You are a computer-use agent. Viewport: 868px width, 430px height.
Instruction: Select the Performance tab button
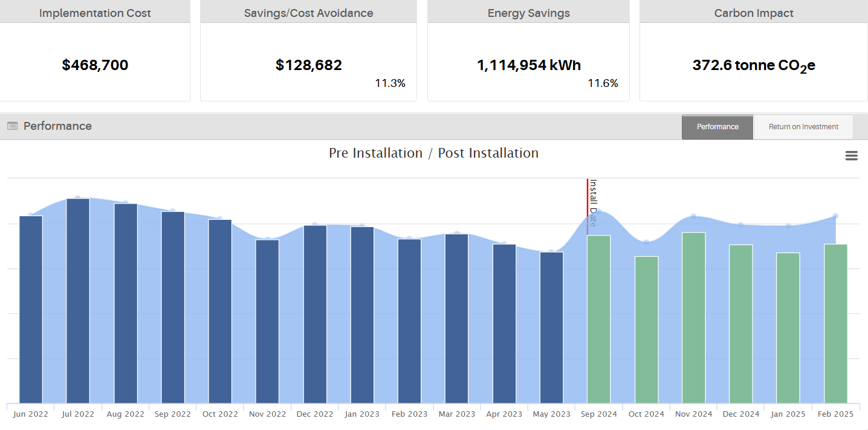[x=717, y=127]
